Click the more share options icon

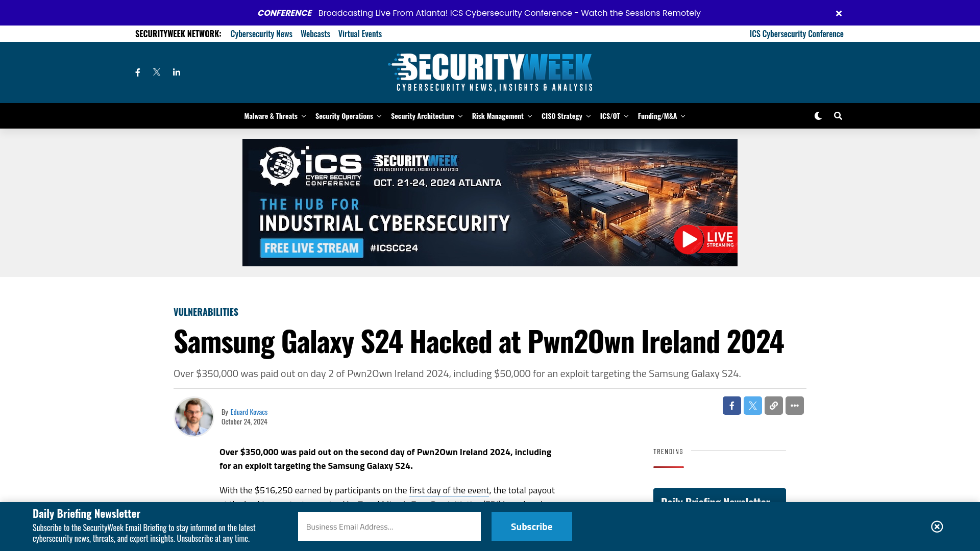click(795, 406)
